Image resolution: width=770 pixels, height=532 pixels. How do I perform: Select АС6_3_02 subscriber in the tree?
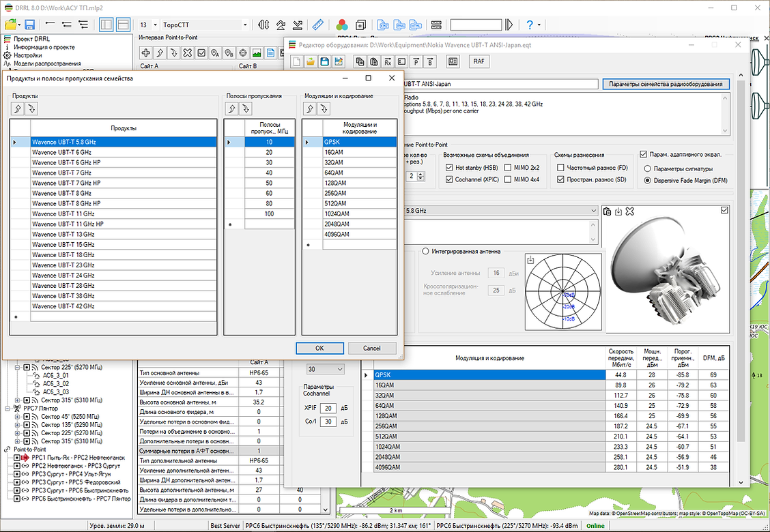[x=55, y=384]
